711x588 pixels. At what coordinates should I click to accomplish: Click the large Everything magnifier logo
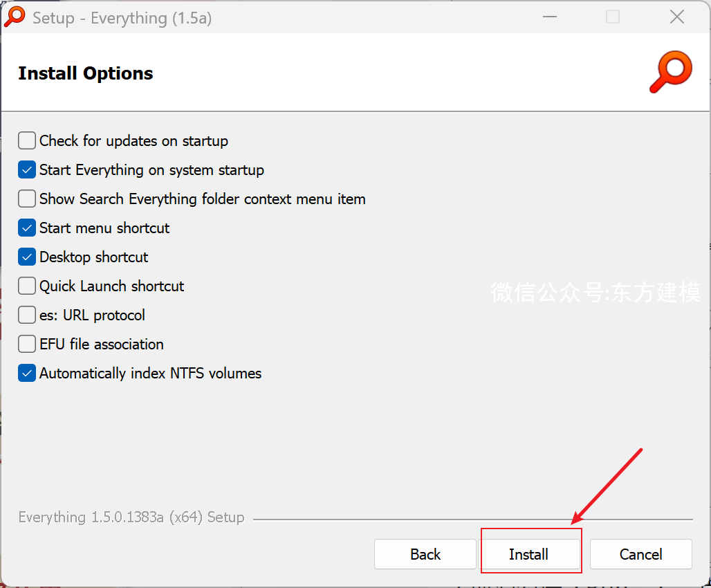[x=671, y=72]
